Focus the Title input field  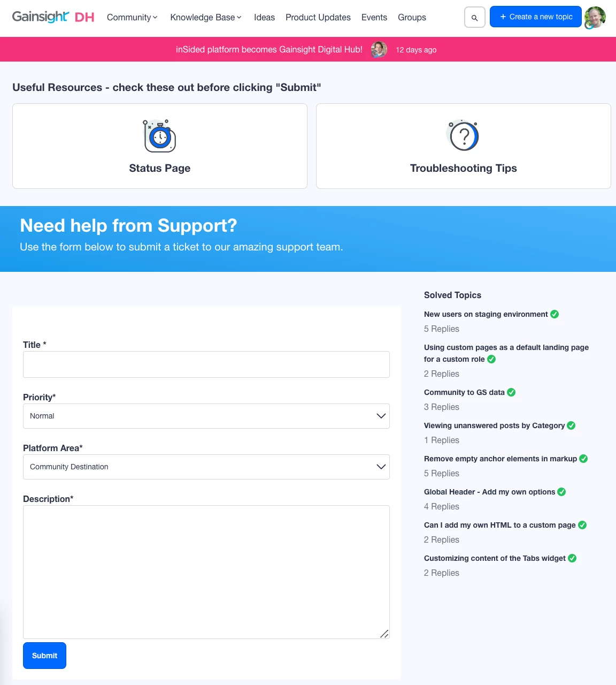[206, 364]
